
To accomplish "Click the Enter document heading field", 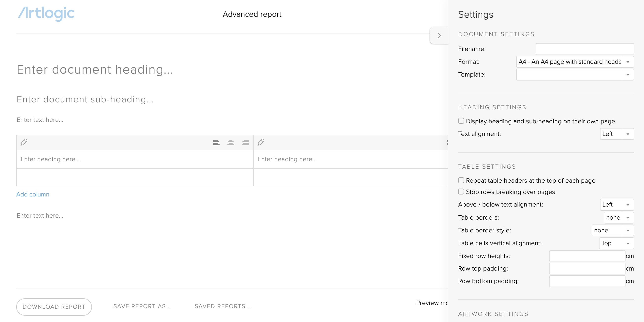I will (x=95, y=70).
